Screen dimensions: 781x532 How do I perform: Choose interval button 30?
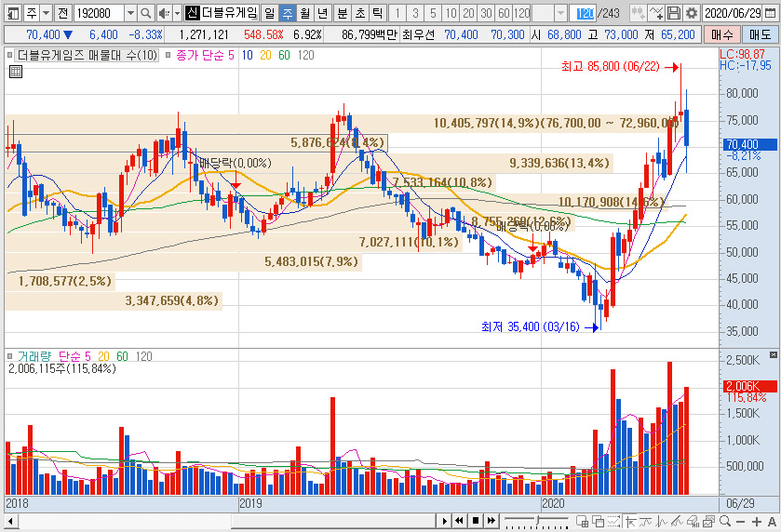[487, 13]
